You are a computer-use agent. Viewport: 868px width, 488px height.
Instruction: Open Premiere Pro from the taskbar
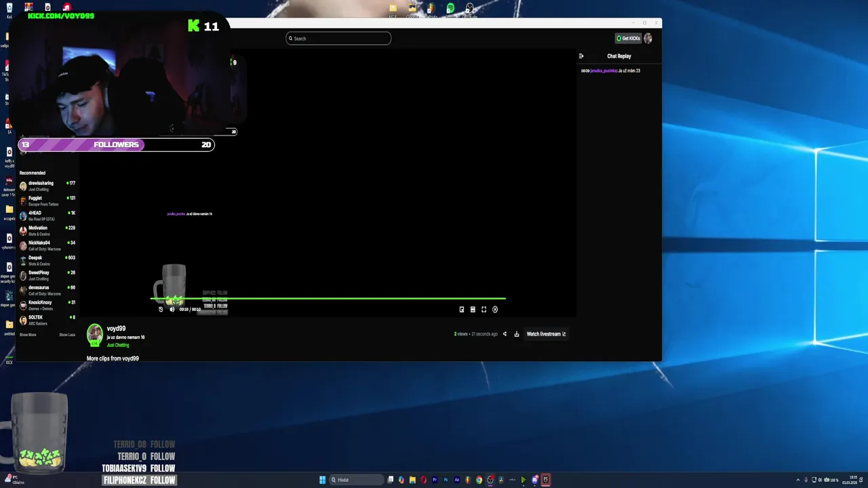pos(435,480)
